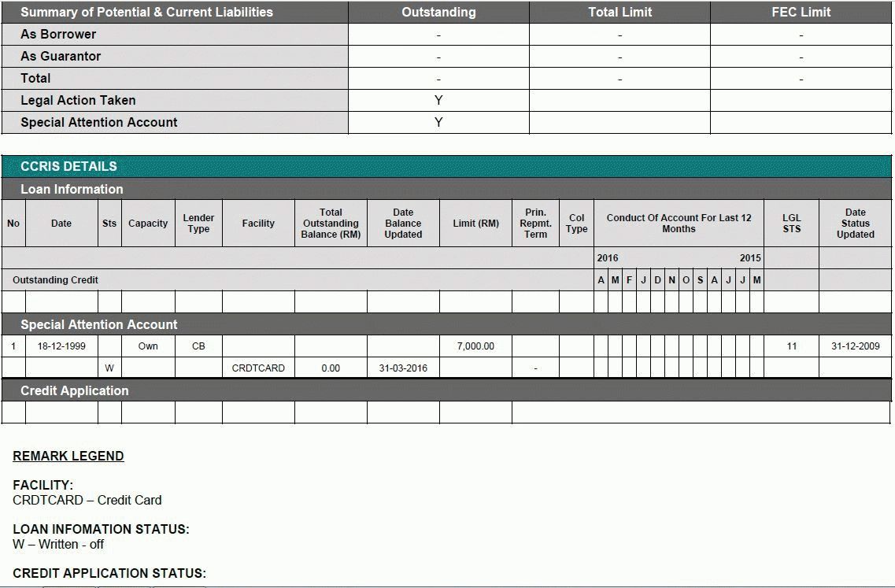Select the Legal Action Taken row label
The height and width of the screenshot is (588, 895).
[78, 100]
